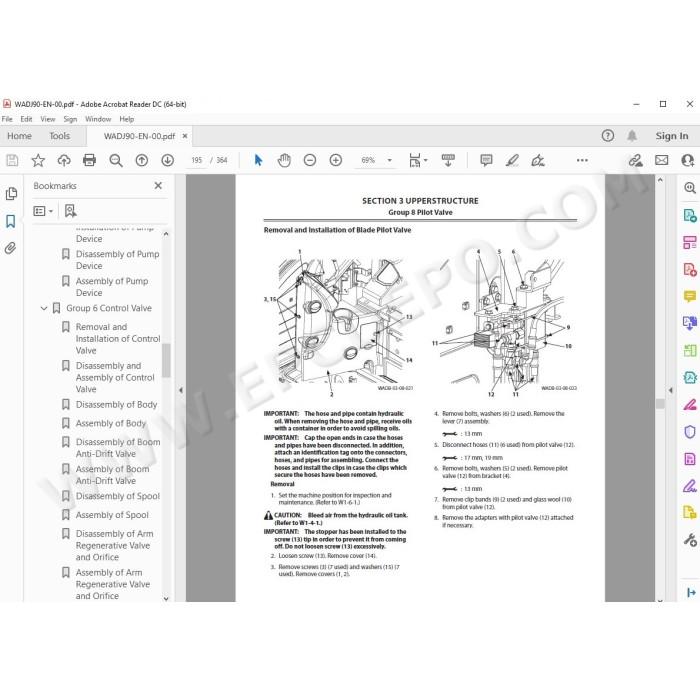
Task: Click the bookmarks panel scrollbar thumb
Action: pos(166,360)
